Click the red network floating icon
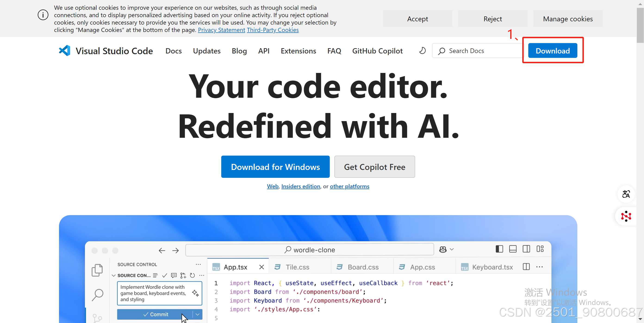The height and width of the screenshot is (323, 644). tap(626, 216)
